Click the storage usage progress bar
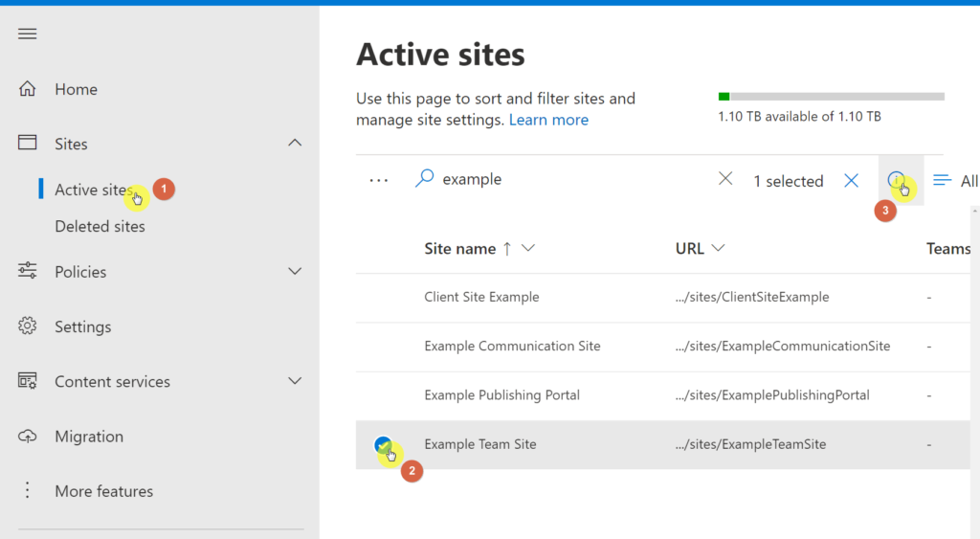The image size is (980, 539). [832, 97]
